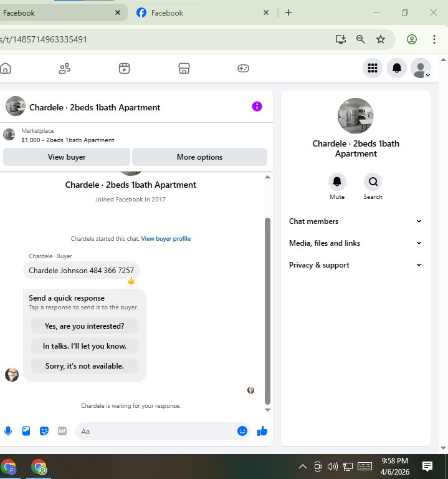448x479 pixels.
Task: Click the purple conversation information icon
Action: coord(257,107)
